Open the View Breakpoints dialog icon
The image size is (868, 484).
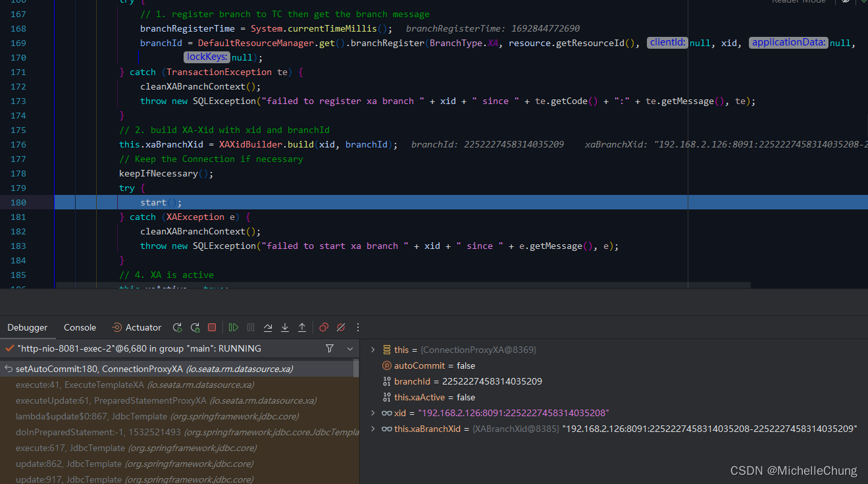click(324, 327)
